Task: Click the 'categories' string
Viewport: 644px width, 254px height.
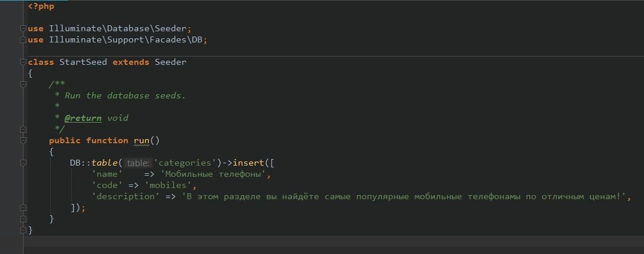Action: point(185,163)
